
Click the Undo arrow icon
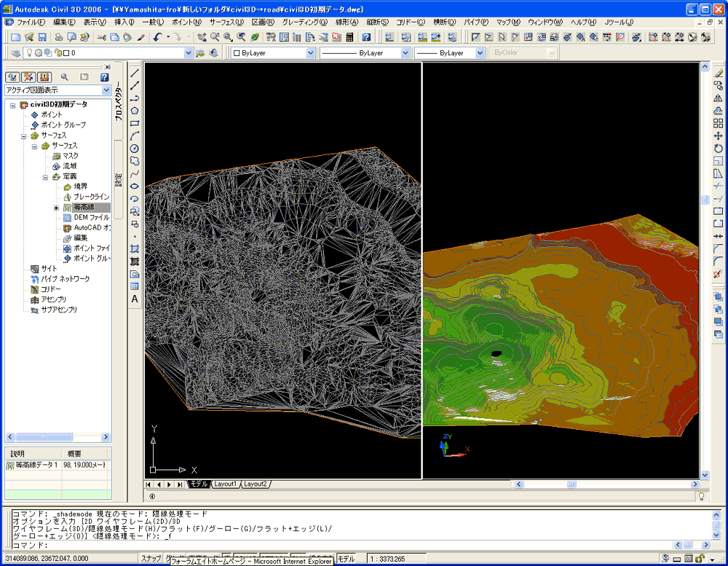click(157, 37)
